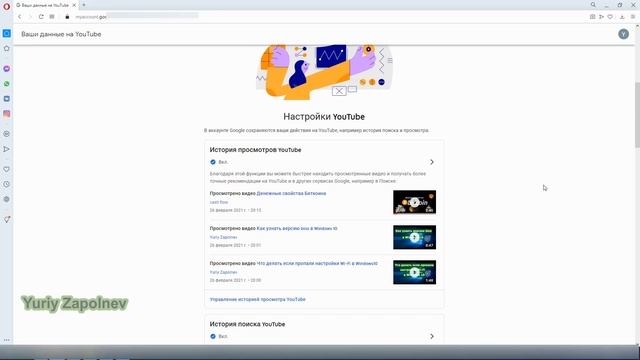Open the Pinboards icon in sidebar
640x360 pixels.
click(x=7, y=219)
